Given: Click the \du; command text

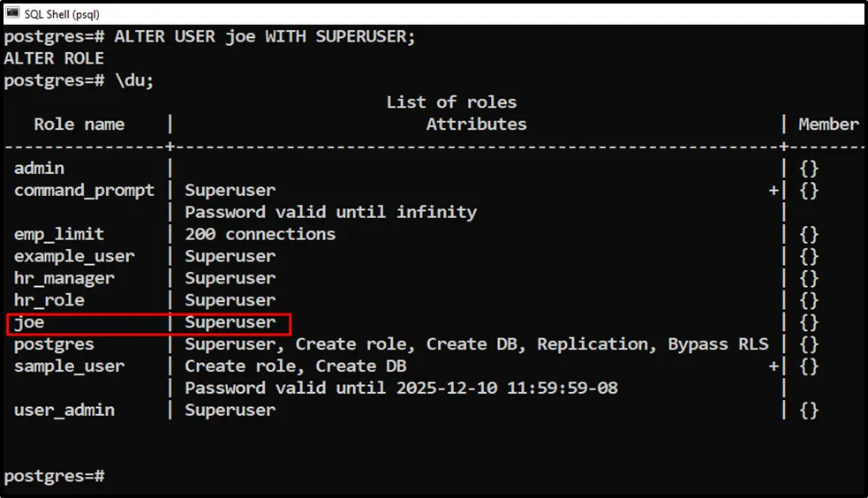Looking at the screenshot, I should click(x=133, y=80).
